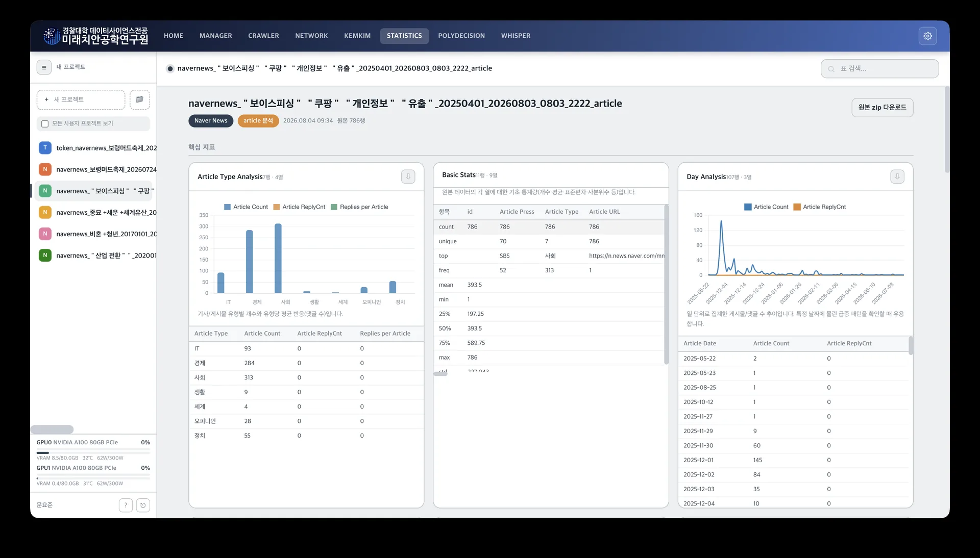
Task: Select navernews 보이스피싱 쿠팡 project in sidebar
Action: click(94, 191)
